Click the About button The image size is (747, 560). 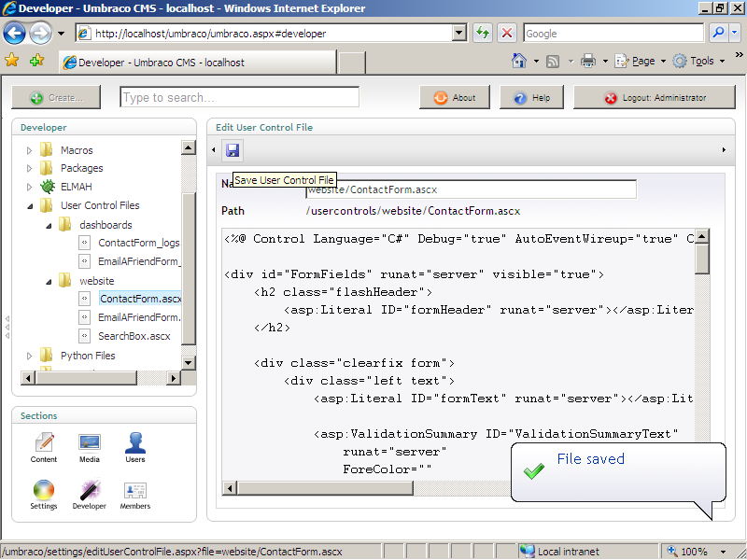pyautogui.click(x=455, y=98)
